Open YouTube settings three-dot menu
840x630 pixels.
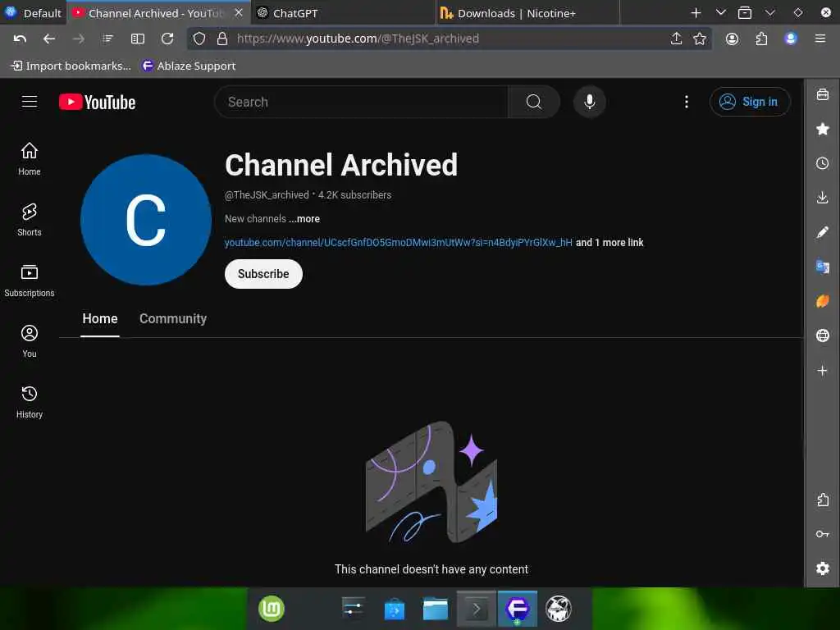(687, 102)
